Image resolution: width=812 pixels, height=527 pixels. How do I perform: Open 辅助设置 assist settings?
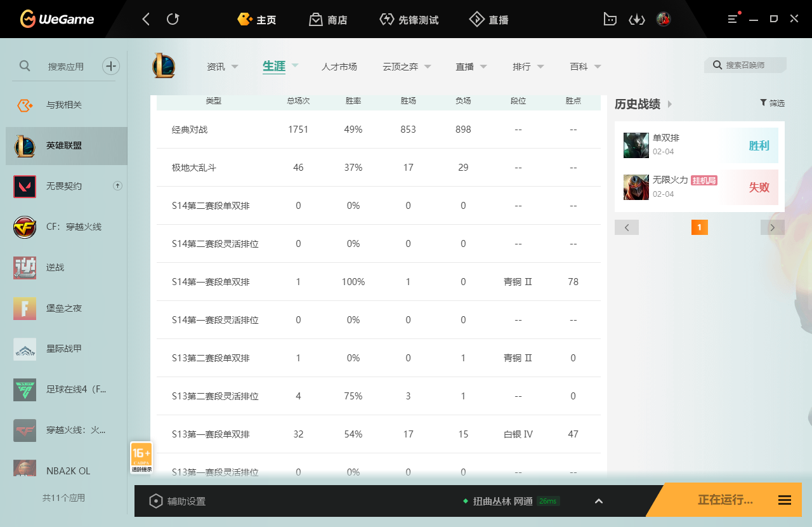(177, 501)
